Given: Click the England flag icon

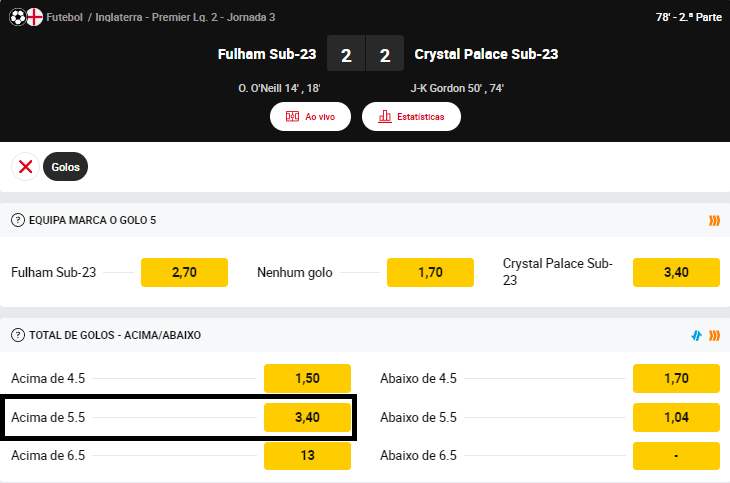Looking at the screenshot, I should [35, 17].
